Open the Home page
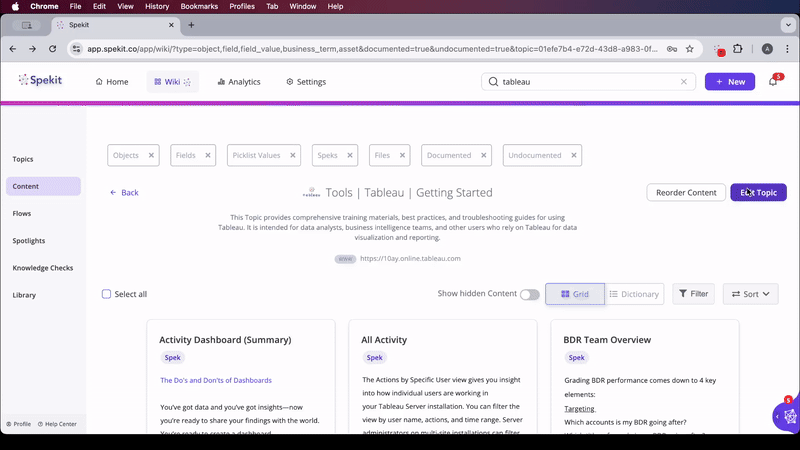The image size is (800, 450). [112, 82]
